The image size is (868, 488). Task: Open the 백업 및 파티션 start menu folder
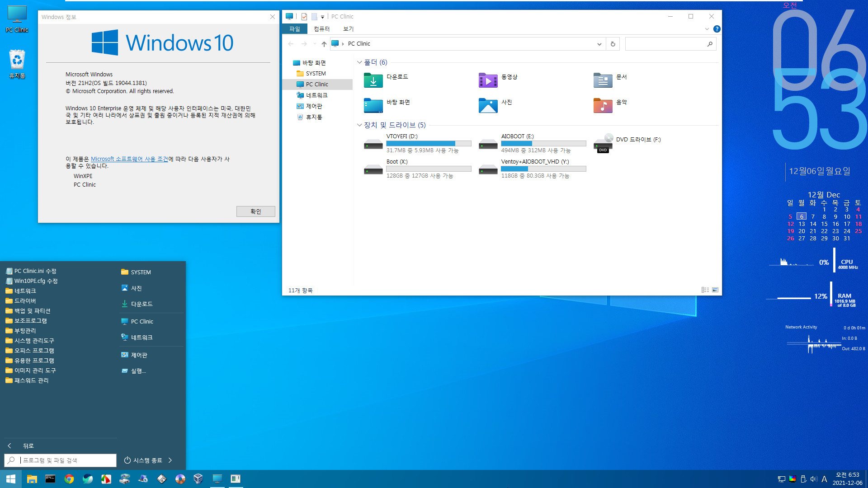[28, 311]
